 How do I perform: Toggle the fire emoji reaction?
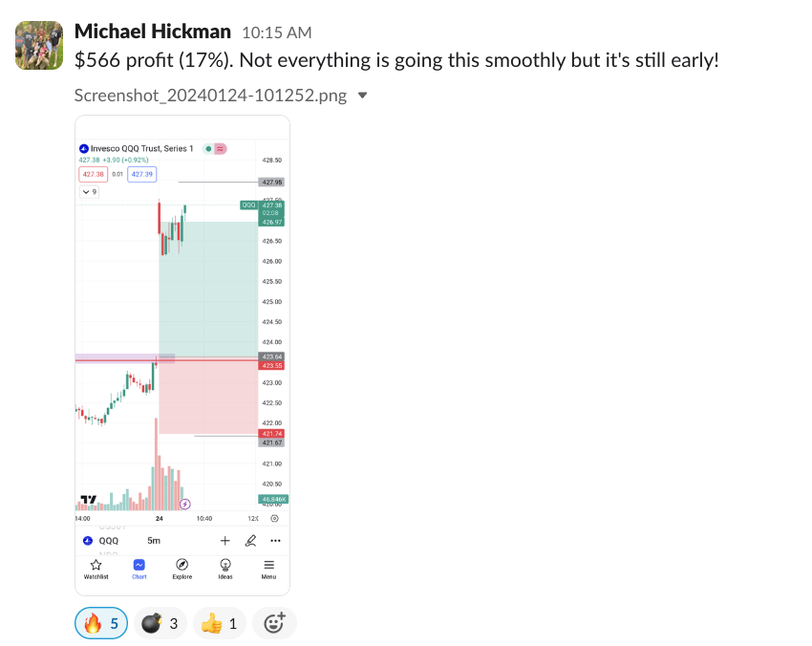pyautogui.click(x=101, y=624)
